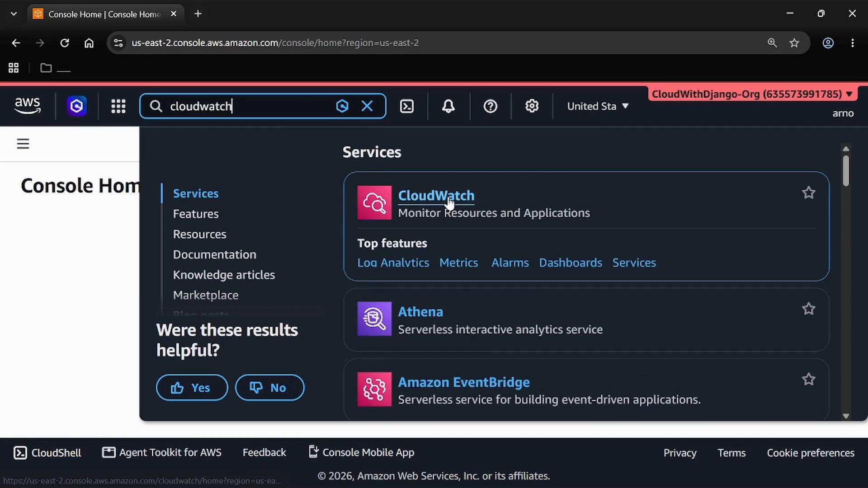868x488 pixels.
Task: Open Cookie preferences in footer
Action: coord(810,453)
